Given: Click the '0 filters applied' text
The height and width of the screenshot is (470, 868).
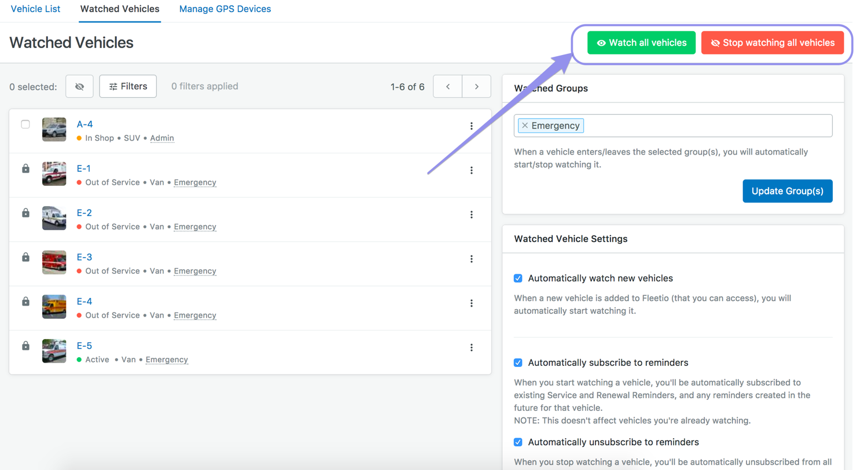Looking at the screenshot, I should click(x=205, y=86).
